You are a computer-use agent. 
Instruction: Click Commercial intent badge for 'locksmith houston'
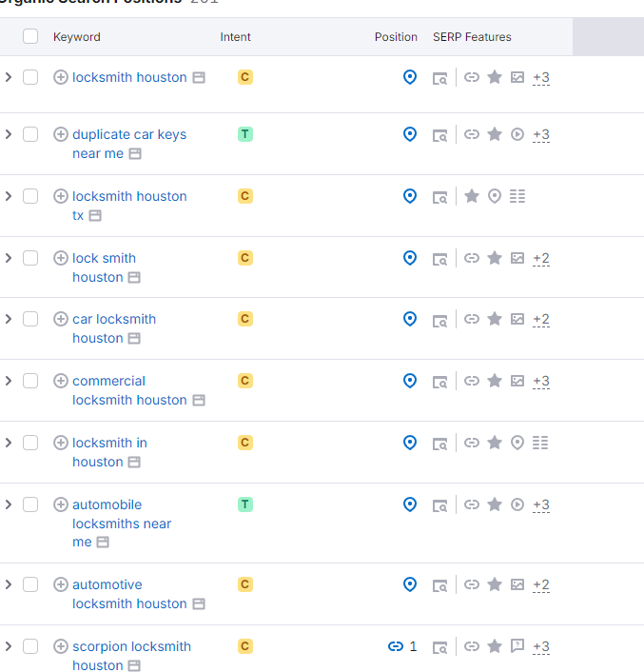(x=245, y=77)
